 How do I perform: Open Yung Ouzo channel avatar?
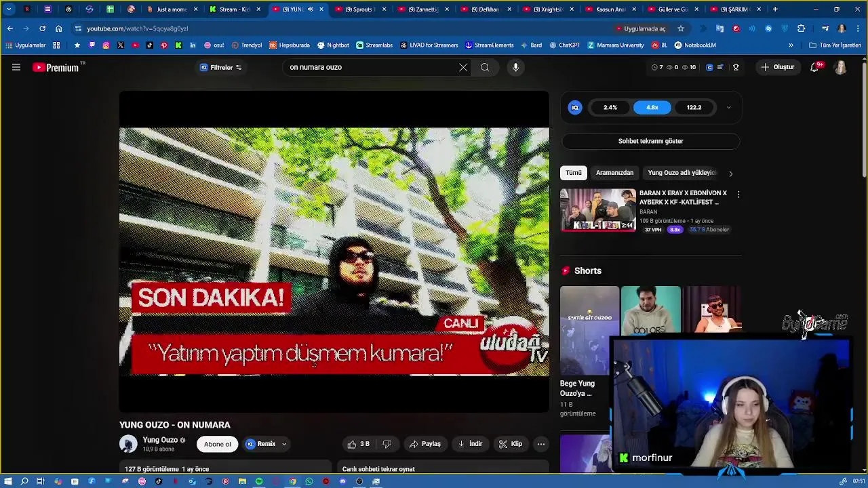click(x=128, y=444)
